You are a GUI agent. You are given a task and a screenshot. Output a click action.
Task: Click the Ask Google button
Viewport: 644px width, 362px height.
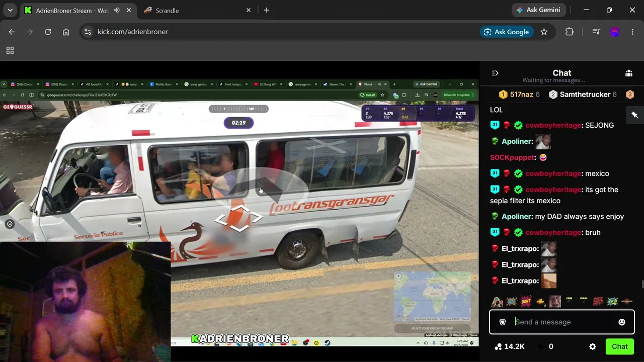[x=507, y=32]
